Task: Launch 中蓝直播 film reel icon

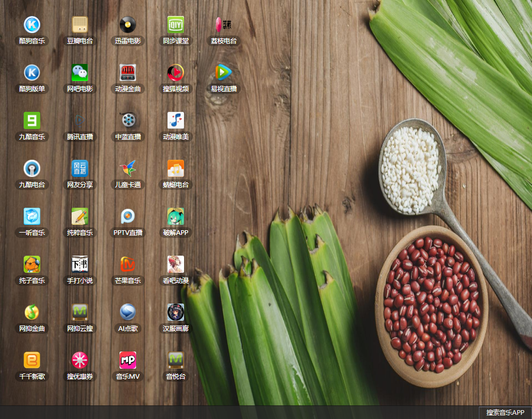Action: tap(128, 121)
